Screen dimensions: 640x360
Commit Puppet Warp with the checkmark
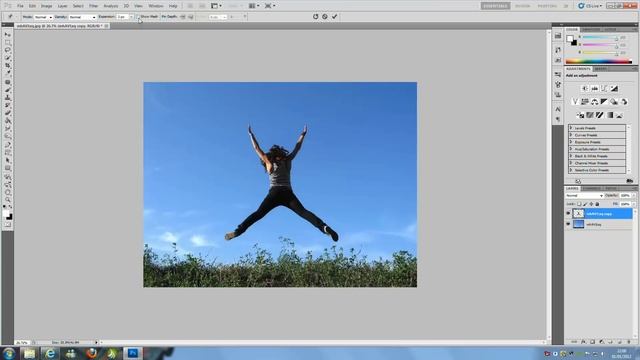(335, 17)
